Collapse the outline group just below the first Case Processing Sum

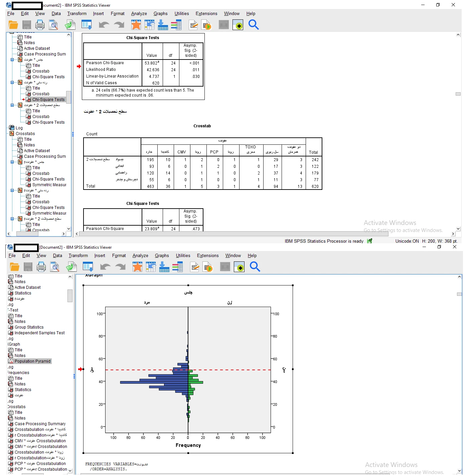coord(12,60)
